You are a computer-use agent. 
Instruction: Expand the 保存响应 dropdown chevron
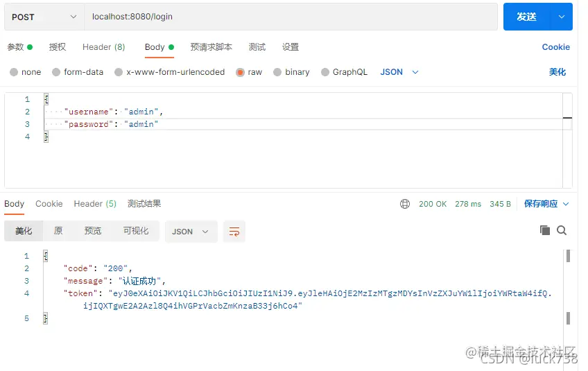pyautogui.click(x=566, y=204)
